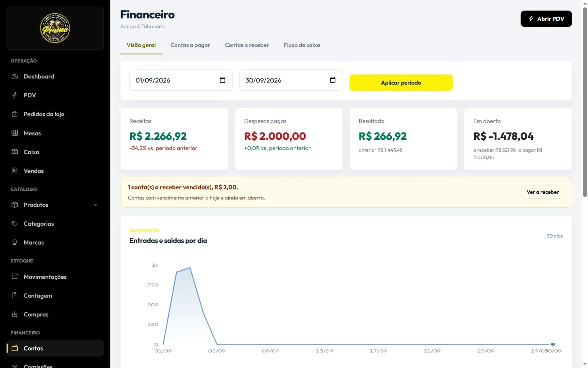Click the Vendas list icon
The image size is (588, 368).
(x=15, y=171)
